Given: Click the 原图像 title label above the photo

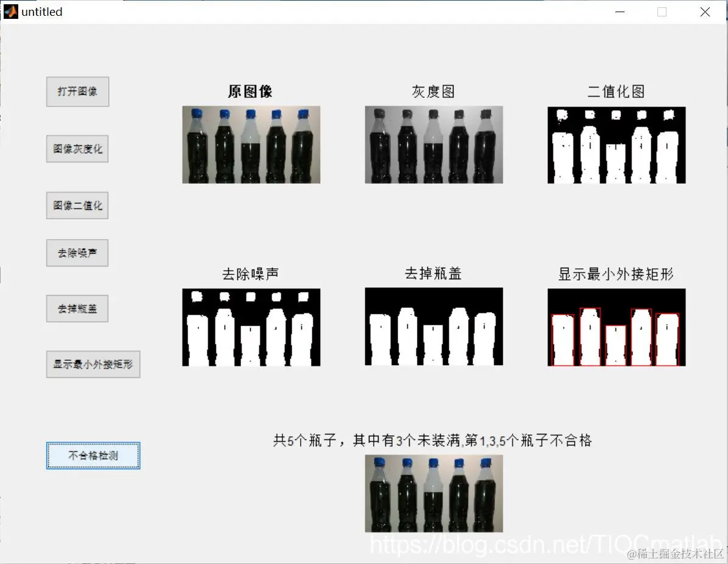Looking at the screenshot, I should click(251, 91).
